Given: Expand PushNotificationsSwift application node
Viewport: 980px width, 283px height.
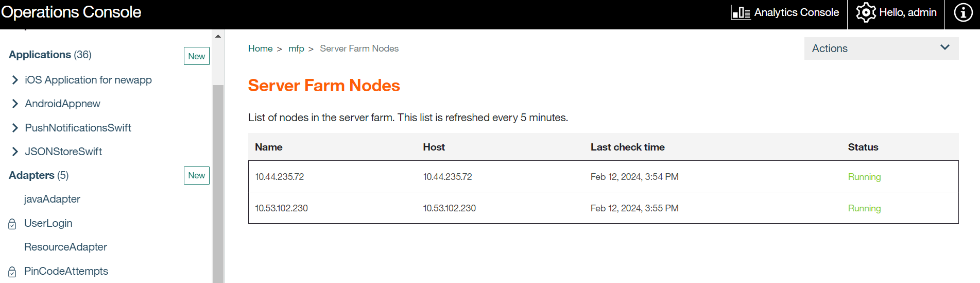Looking at the screenshot, I should [15, 128].
